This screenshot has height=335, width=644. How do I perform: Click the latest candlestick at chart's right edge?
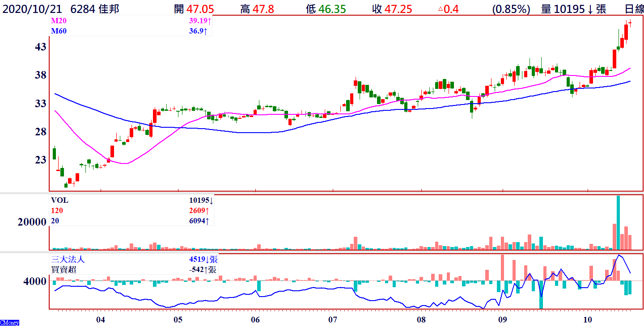pos(630,23)
